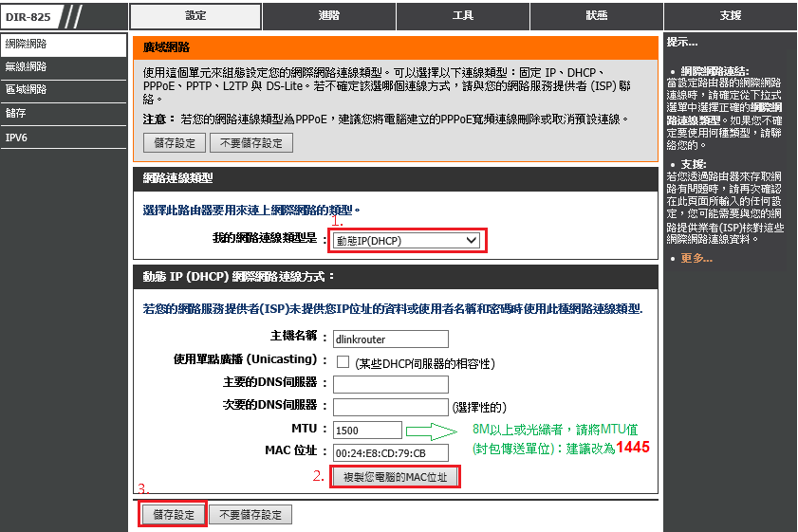
Task: Expand the 動態IP(DHCP) connection type dropdown
Action: pyautogui.click(x=407, y=241)
